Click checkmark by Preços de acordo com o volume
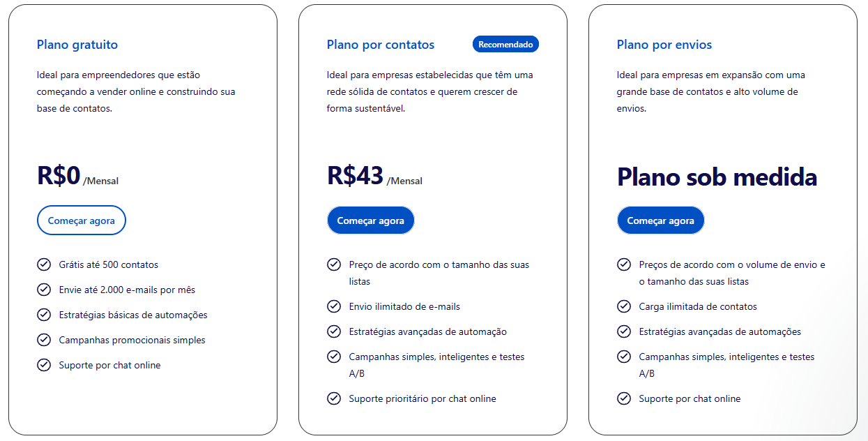Image resolution: width=868 pixels, height=441 pixels. pos(624,264)
